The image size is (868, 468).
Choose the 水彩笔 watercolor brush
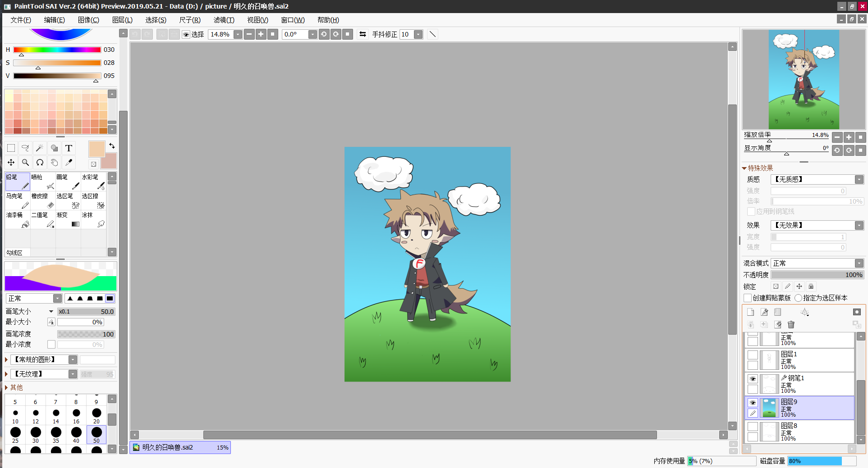coord(93,182)
